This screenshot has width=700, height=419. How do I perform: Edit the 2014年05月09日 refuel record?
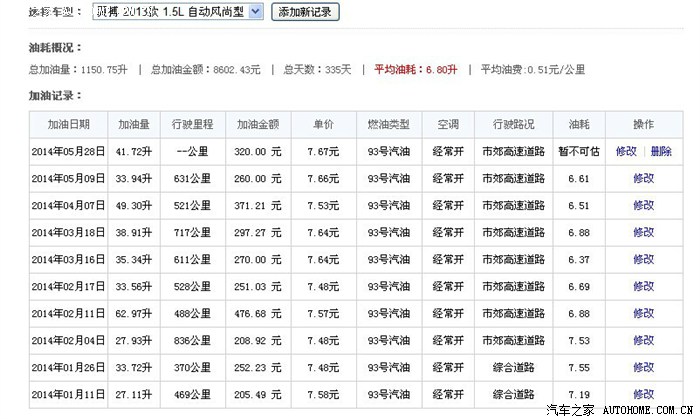point(643,178)
